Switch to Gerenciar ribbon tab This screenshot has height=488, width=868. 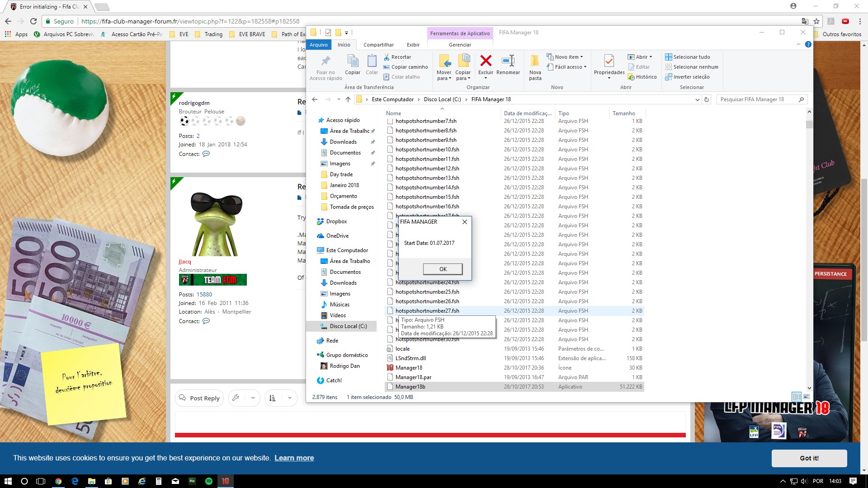click(x=460, y=45)
